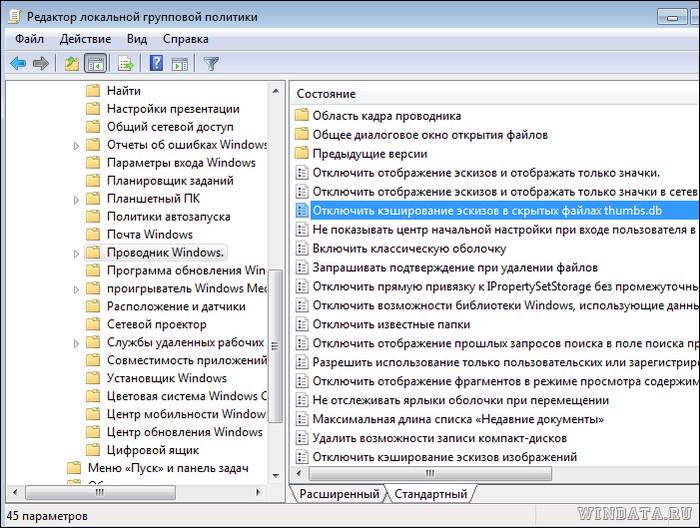Screen dimensions: 700x528
Task: Toggle the show/hide console tree icon
Action: 96,64
